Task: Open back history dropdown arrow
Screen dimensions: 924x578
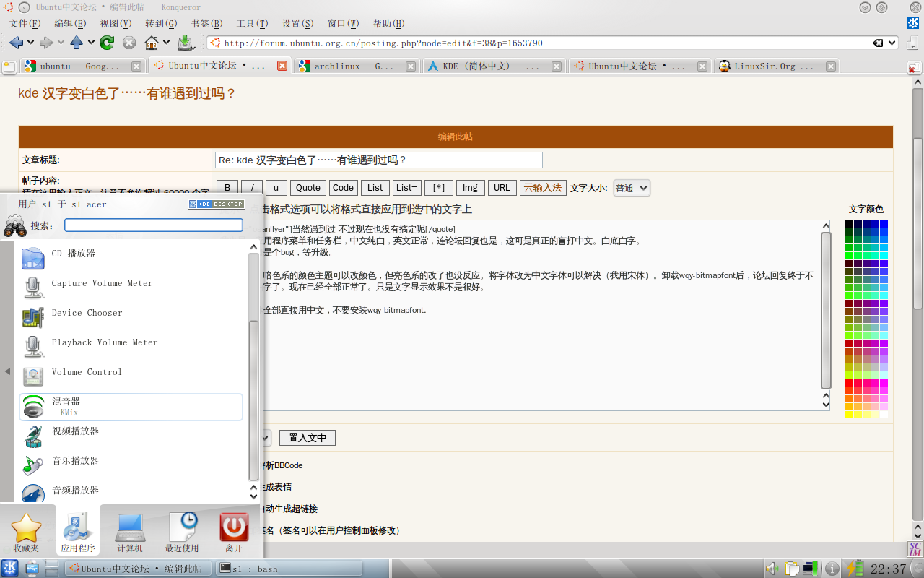Action: (x=30, y=43)
